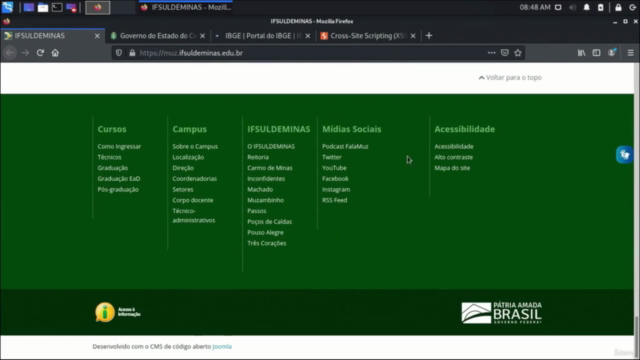Open YouTube social link
Viewport: 640px width, 360px height.
tap(334, 168)
